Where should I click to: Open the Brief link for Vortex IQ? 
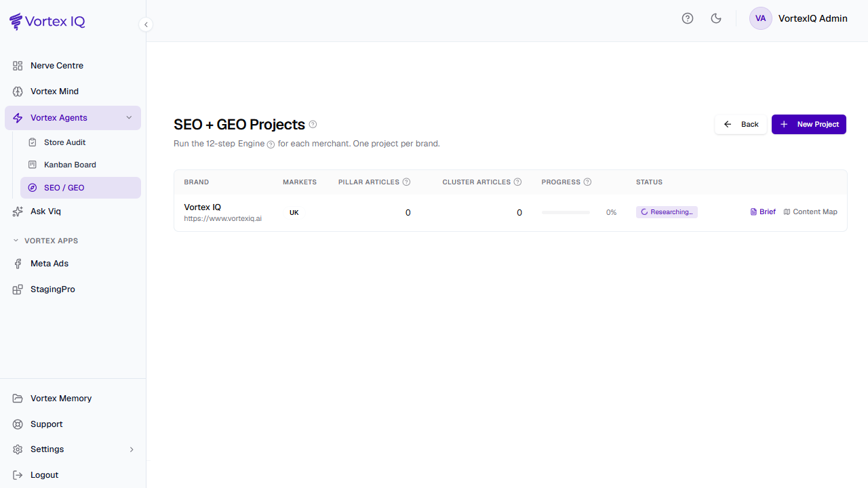[x=763, y=212]
